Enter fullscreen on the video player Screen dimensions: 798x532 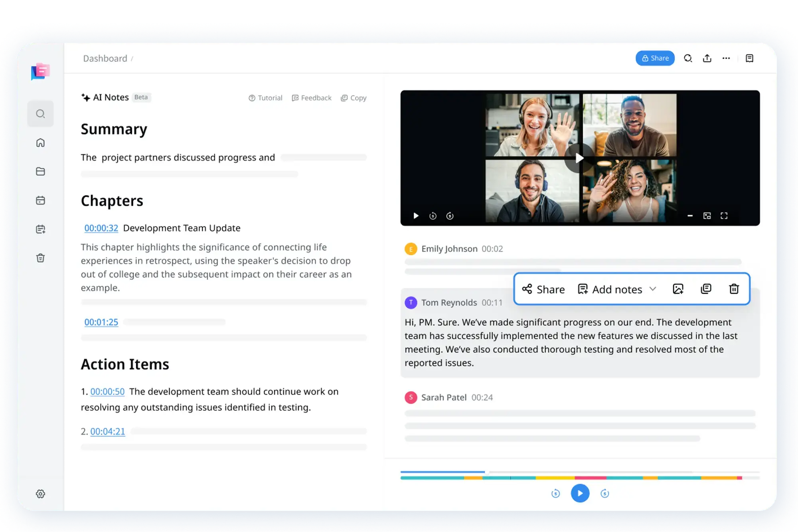coord(724,216)
